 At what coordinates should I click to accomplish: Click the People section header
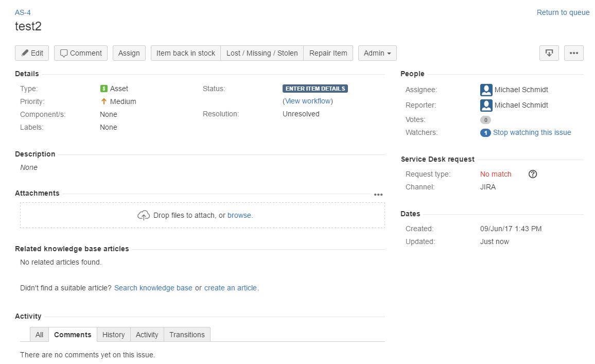[412, 74]
